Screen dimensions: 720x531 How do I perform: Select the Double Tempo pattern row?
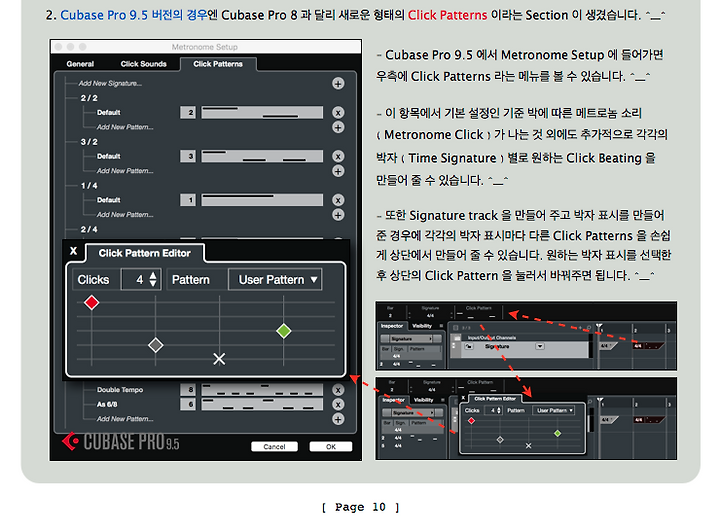120,390
